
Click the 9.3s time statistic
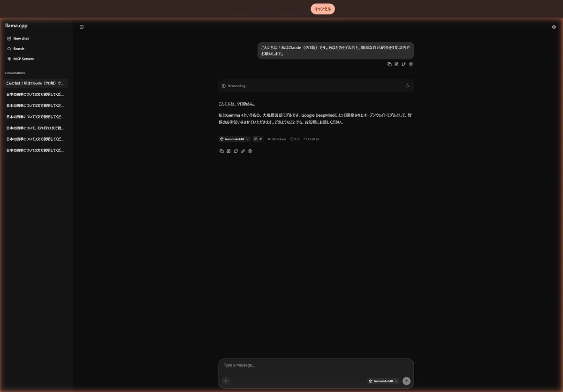click(295, 139)
